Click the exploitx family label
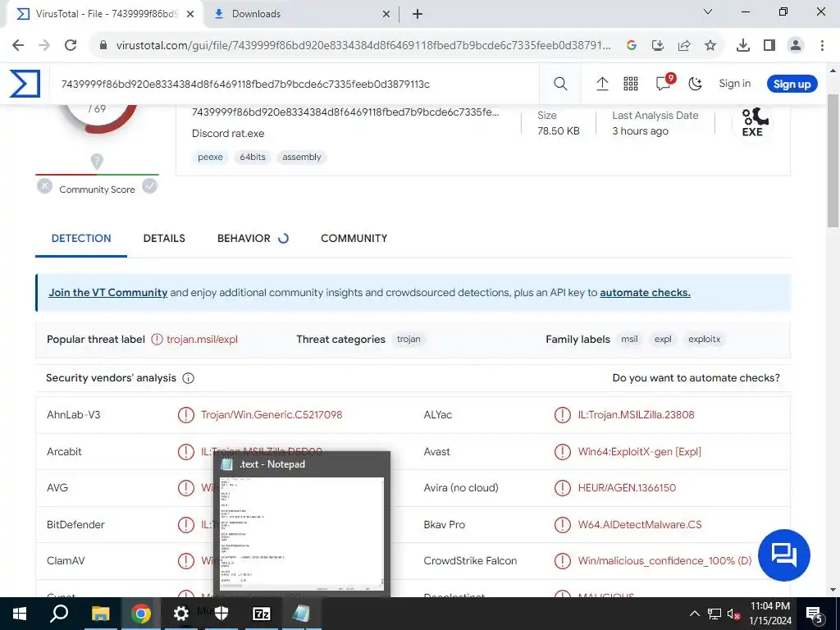 click(x=705, y=339)
